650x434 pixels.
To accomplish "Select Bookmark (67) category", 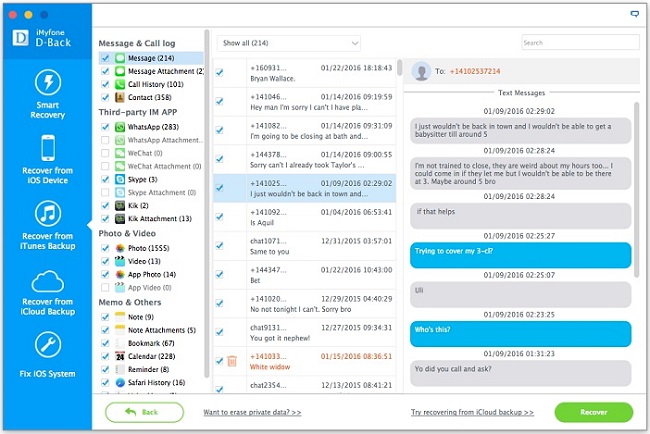I will pyautogui.click(x=151, y=343).
